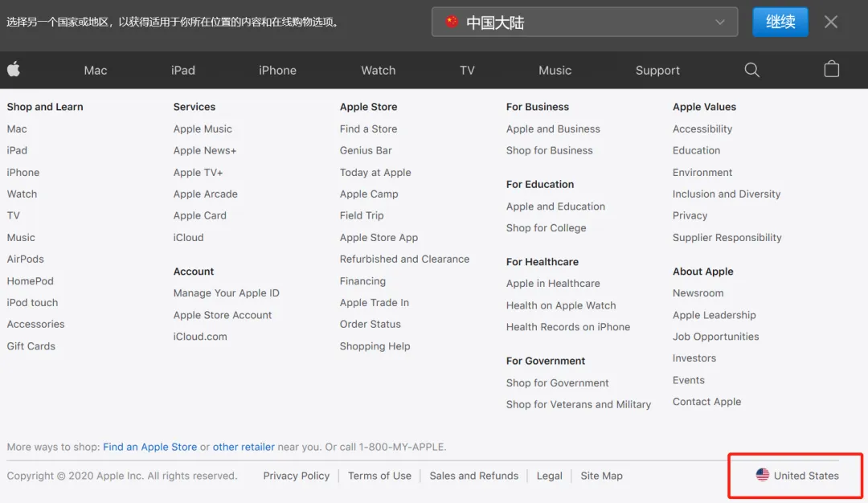Click Environment under Apple Values
The height and width of the screenshot is (503, 868).
point(702,173)
